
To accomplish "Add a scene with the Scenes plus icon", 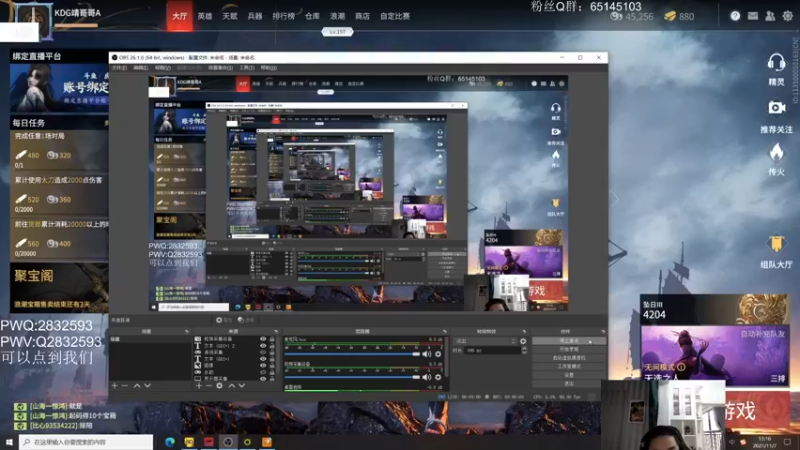I will point(114,386).
